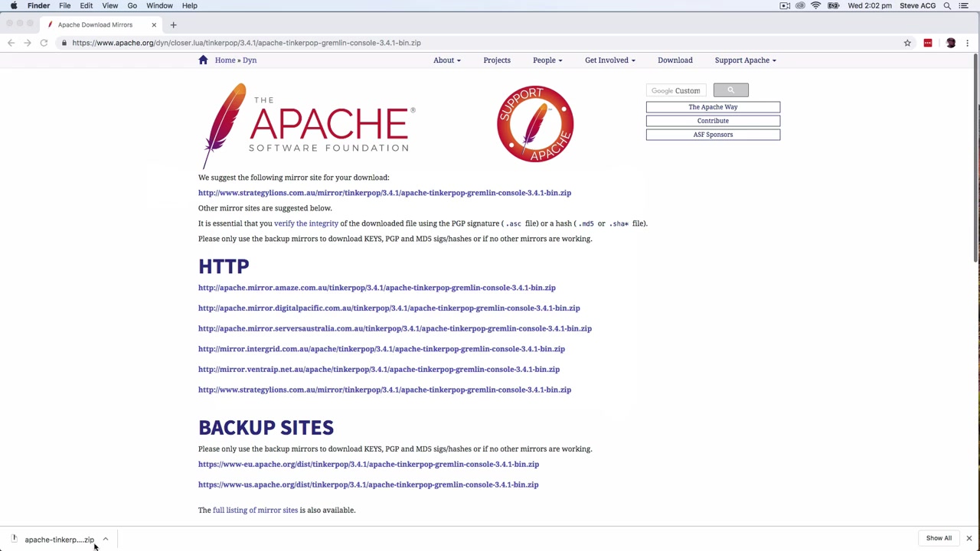Screen dimensions: 980x551
Task: Expand the People dropdown menu
Action: click(x=547, y=60)
